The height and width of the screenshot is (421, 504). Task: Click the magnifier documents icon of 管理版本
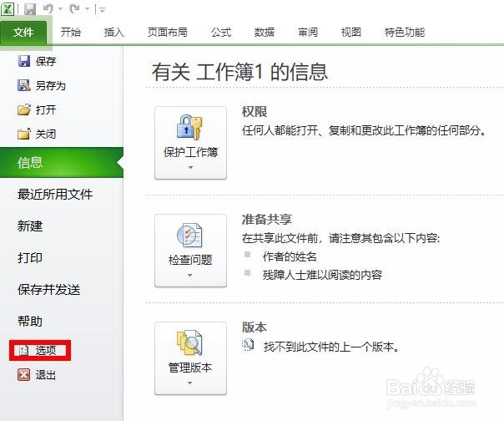189,342
